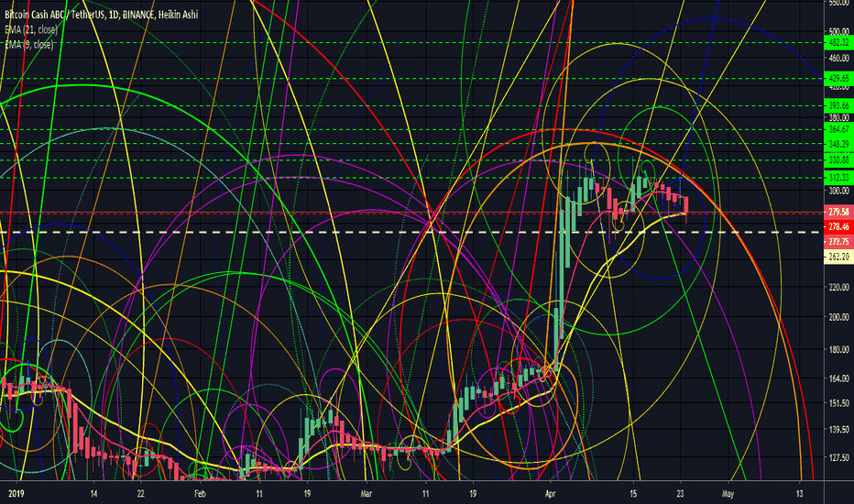Click the May label on the time axis
854x504 pixels.
click(728, 494)
